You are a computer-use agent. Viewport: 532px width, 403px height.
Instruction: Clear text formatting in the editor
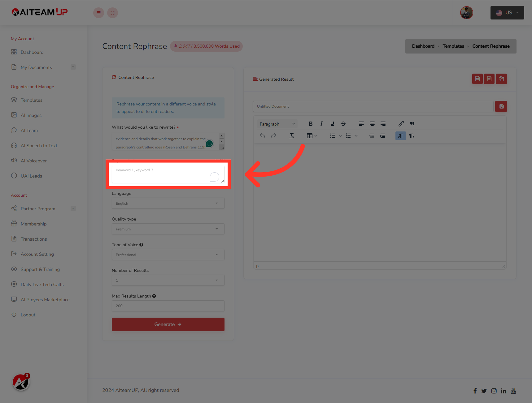point(291,135)
